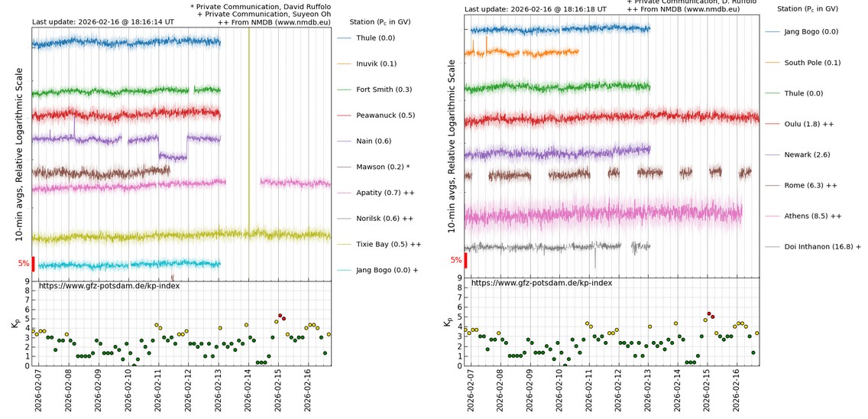Click the red 5% scale bar in the left plot

(x=34, y=264)
